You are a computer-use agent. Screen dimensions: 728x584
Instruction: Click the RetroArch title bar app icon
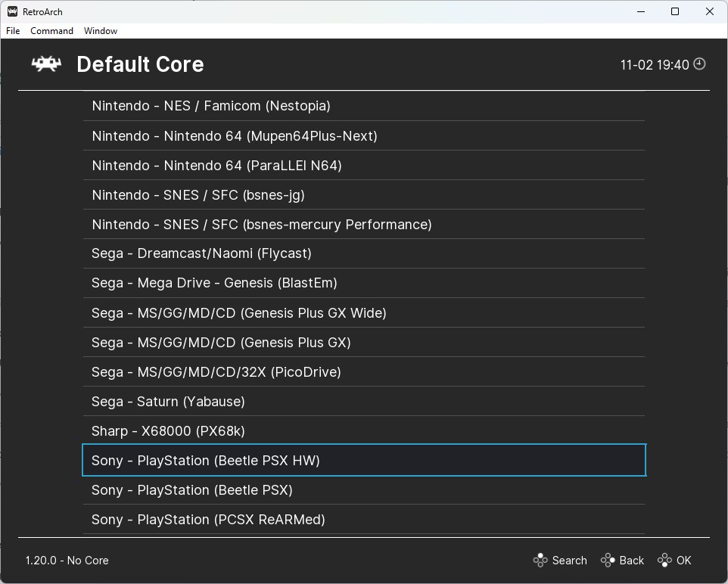(12, 11)
